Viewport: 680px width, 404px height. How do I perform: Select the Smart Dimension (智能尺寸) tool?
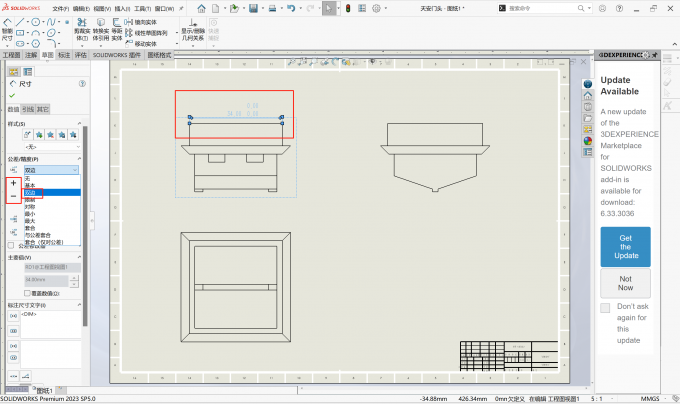7,29
